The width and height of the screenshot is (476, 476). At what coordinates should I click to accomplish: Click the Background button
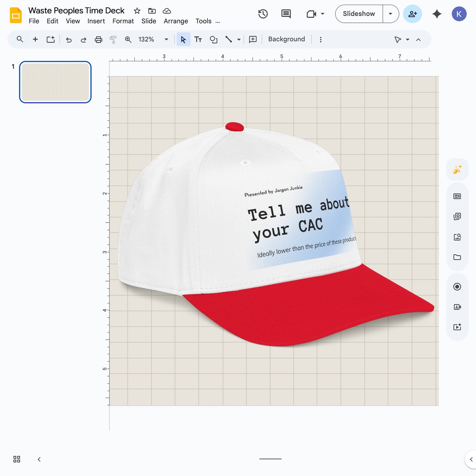[x=286, y=39]
